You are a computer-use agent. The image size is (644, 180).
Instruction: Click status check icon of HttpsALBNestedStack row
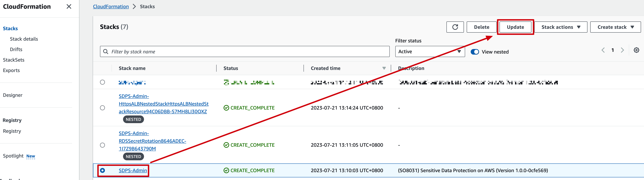226,108
